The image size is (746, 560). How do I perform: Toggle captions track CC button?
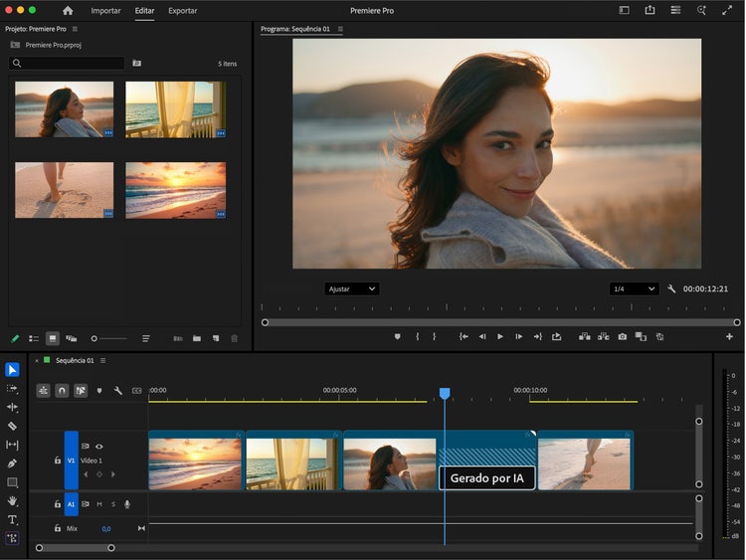(136, 391)
